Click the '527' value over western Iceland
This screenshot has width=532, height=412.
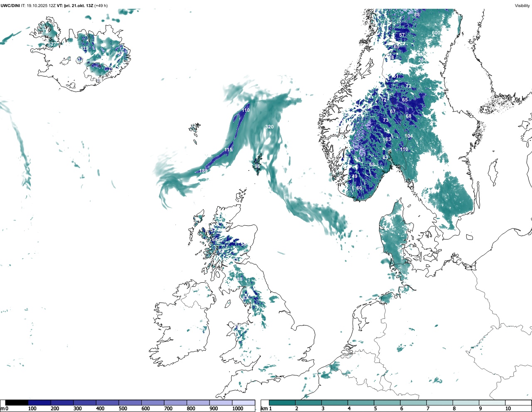click(x=52, y=44)
